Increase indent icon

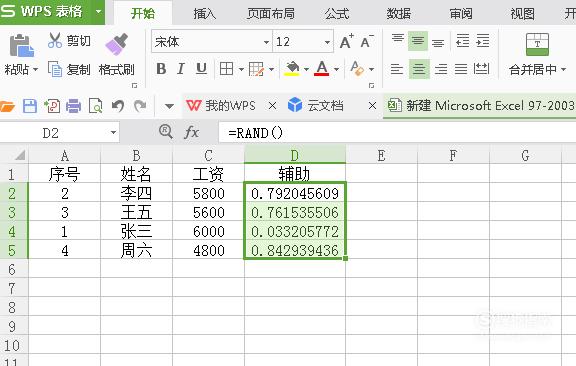483,41
